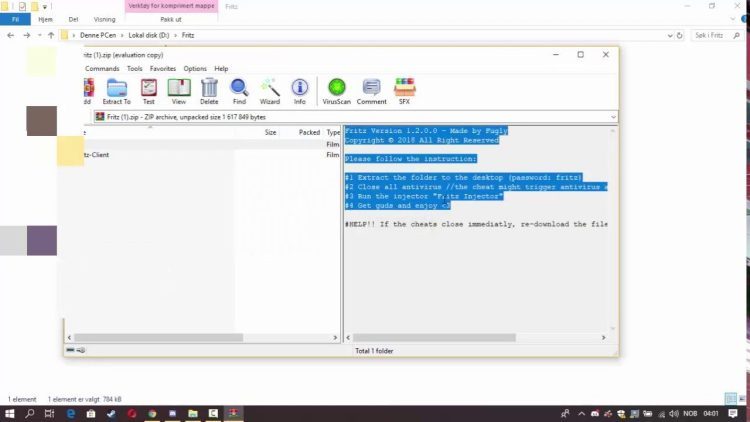Open Microsoft Store from taskbar

coord(91,413)
